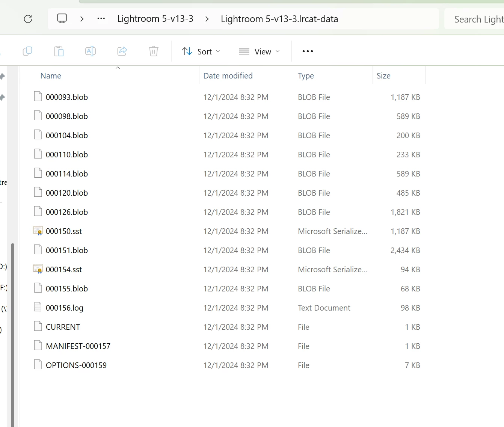Expand the chevron after the This PC icon

(x=82, y=19)
